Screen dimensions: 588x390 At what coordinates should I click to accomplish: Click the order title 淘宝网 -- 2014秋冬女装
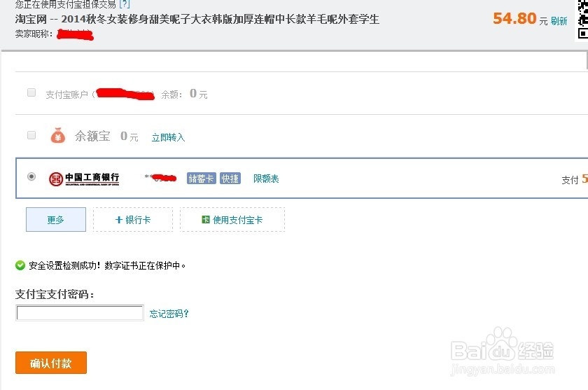[197, 19]
